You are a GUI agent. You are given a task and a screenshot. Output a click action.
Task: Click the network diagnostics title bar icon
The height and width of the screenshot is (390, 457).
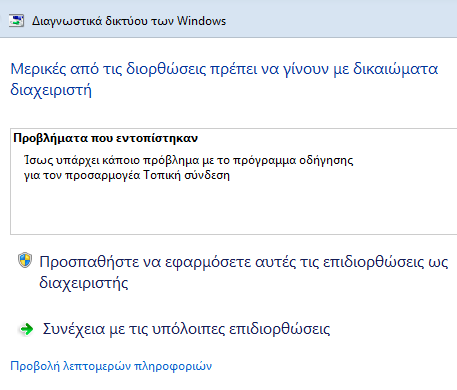(x=16, y=21)
